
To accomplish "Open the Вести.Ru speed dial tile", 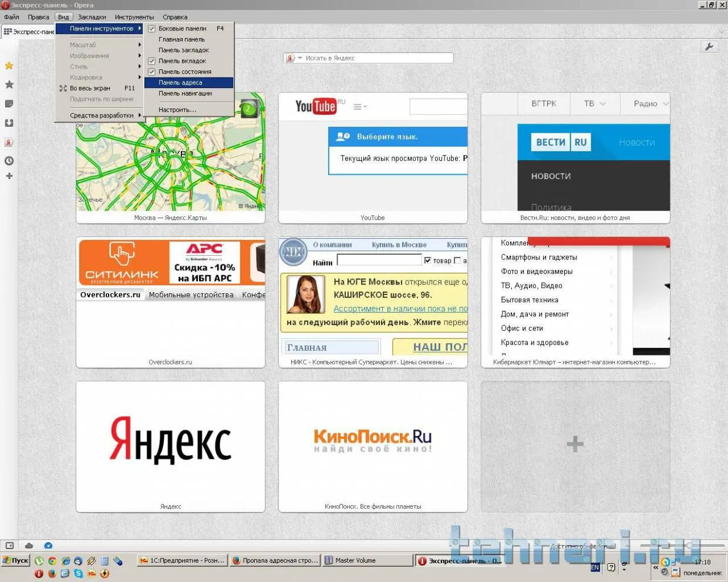I will (575, 158).
